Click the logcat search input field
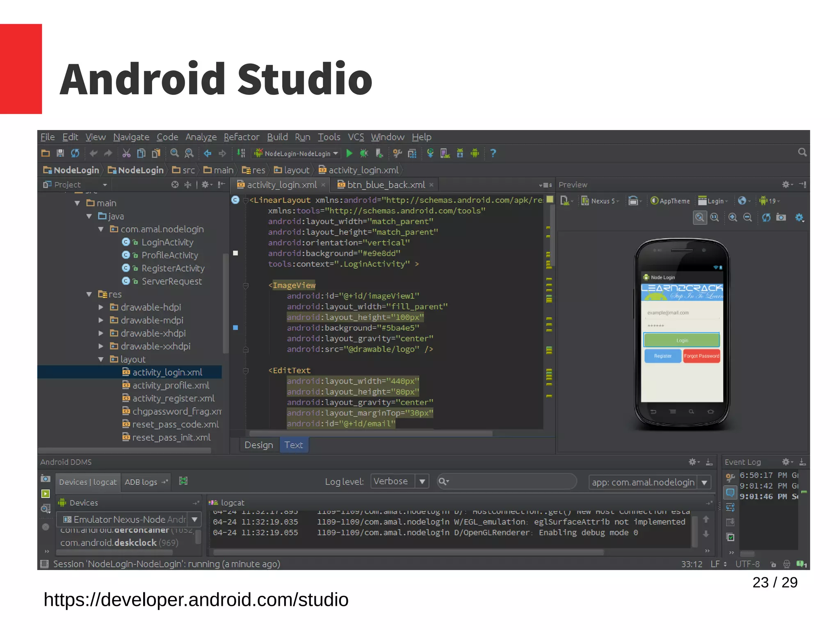 point(507,481)
